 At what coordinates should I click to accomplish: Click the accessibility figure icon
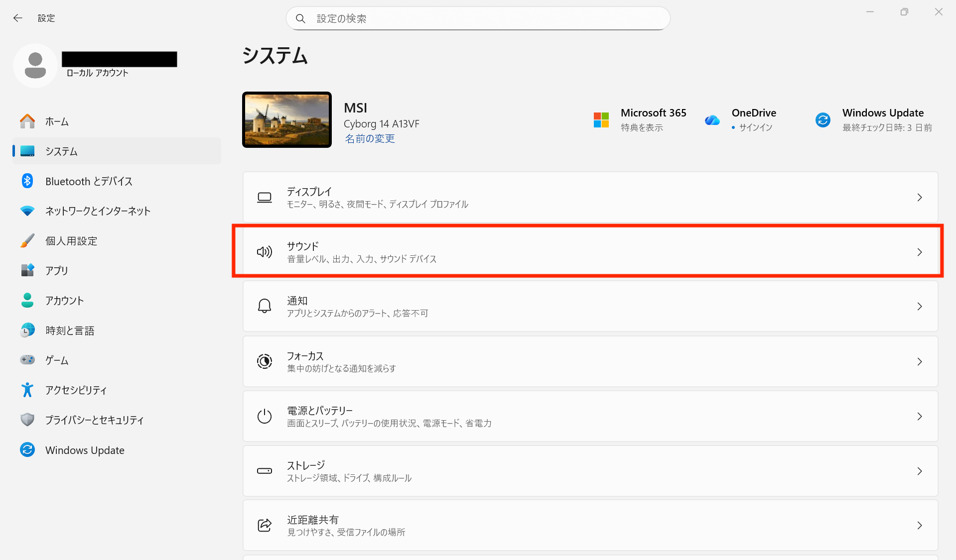tap(27, 390)
